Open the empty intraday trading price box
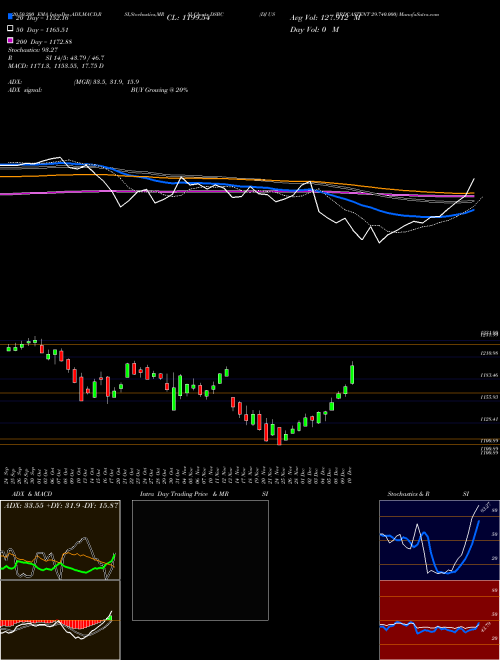The height and width of the screenshot is (660, 500). (200, 560)
